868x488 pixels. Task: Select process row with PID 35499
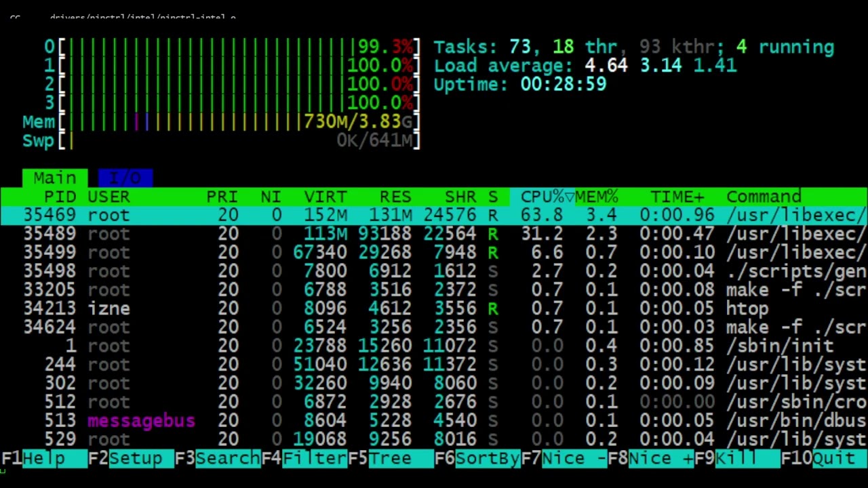pyautogui.click(x=434, y=253)
